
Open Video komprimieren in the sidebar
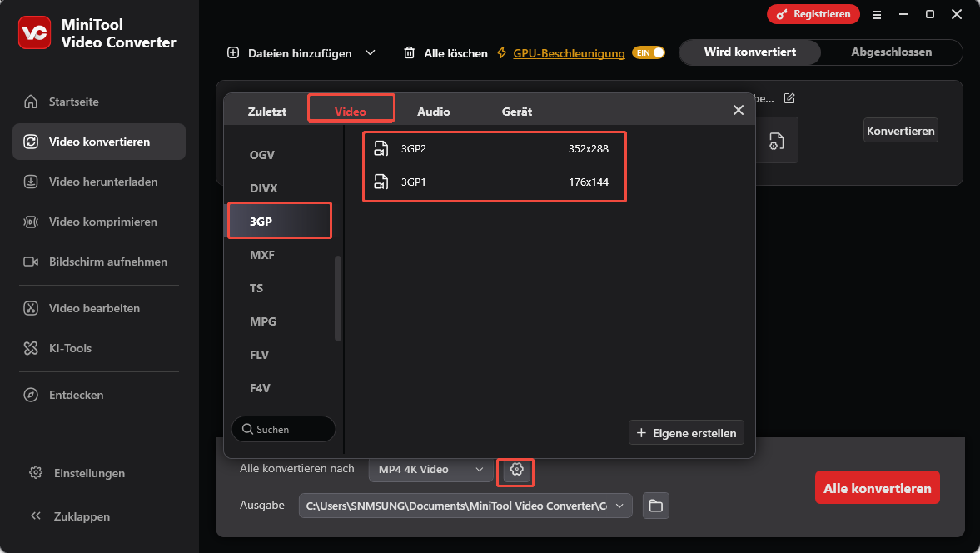point(99,222)
